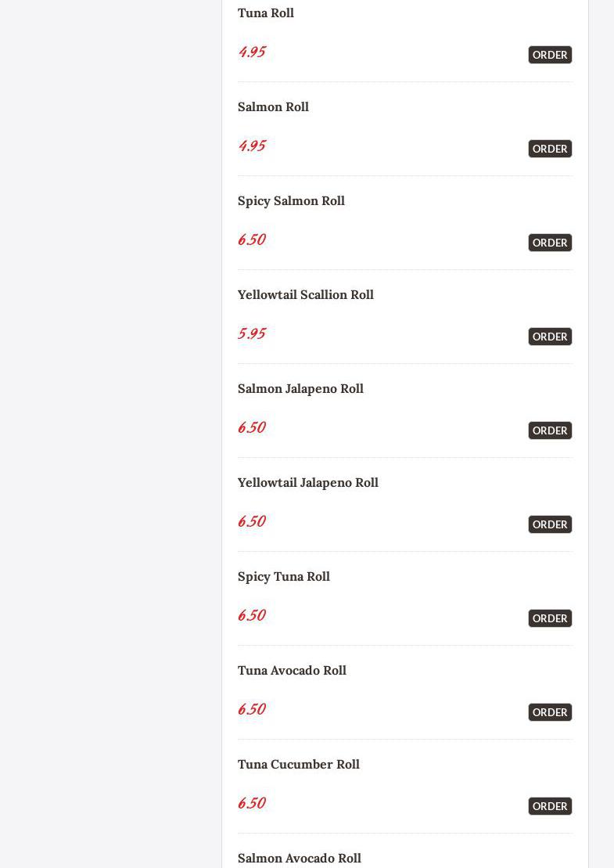This screenshot has height=868, width=614.
Task: Open the Tuna Avocado Roll title
Action: [292, 671]
